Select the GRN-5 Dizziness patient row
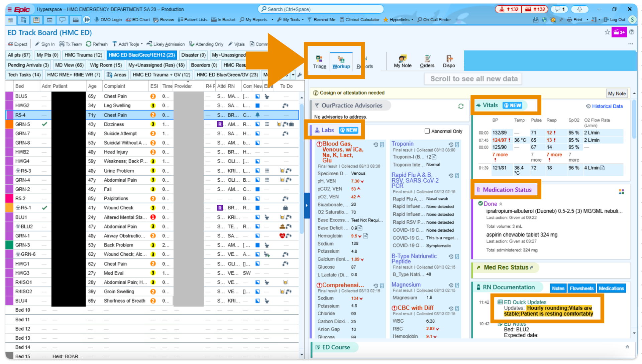This screenshot has height=364, width=642. [152, 124]
